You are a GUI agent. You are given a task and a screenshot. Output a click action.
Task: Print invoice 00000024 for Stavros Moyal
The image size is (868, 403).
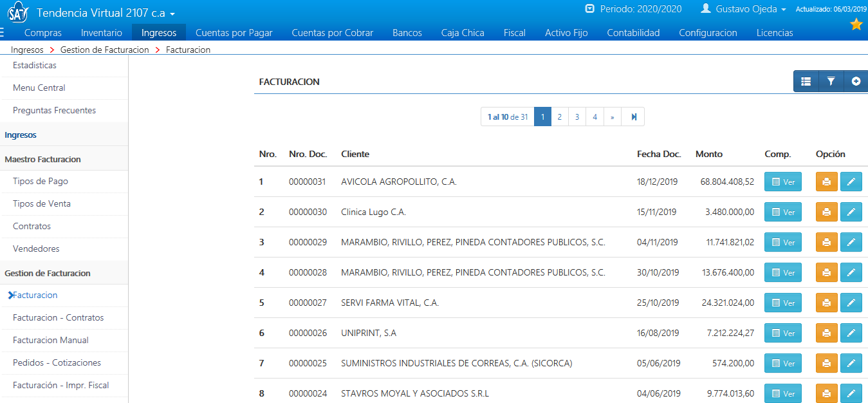pyautogui.click(x=827, y=394)
